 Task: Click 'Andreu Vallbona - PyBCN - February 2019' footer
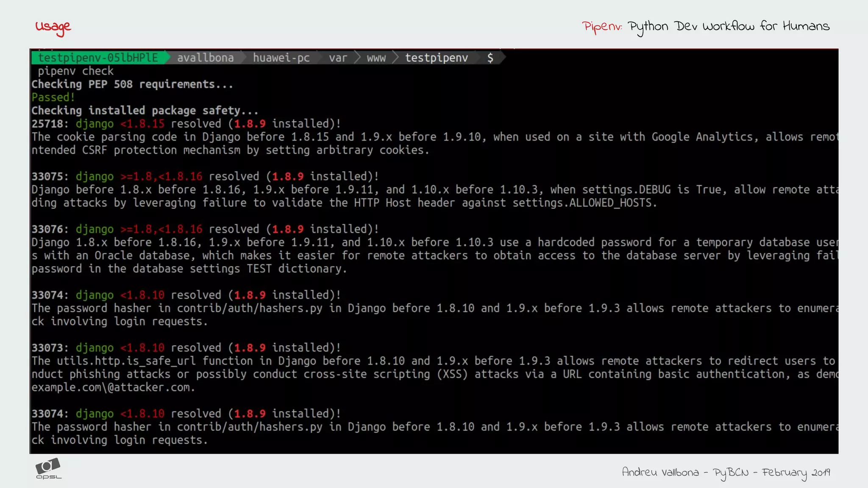(726, 473)
